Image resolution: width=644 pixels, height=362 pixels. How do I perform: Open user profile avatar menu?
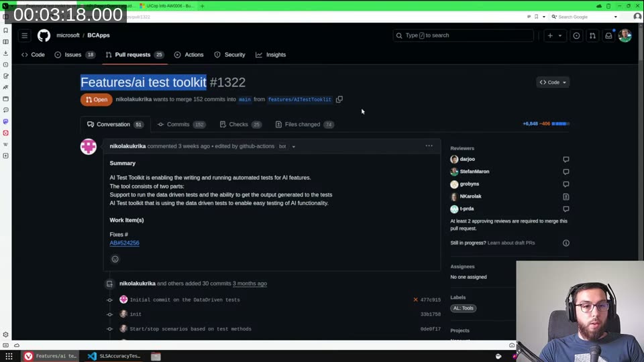(625, 36)
